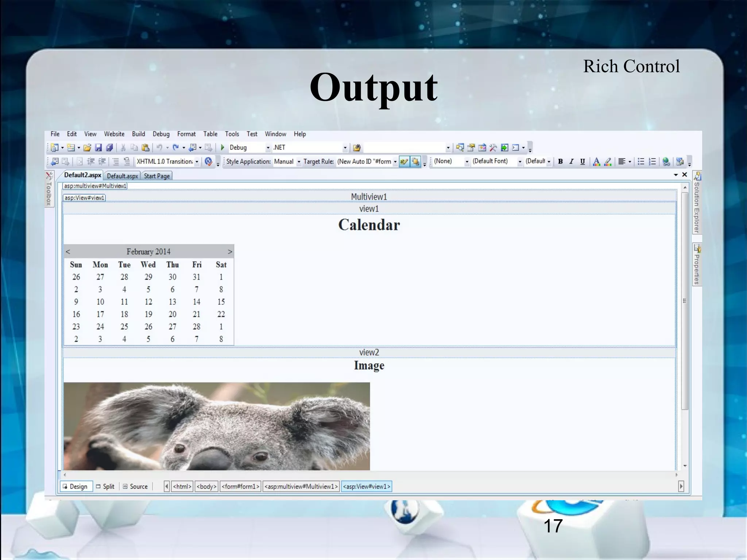
Task: Expand the Default Font dropdown
Action: [520, 162]
